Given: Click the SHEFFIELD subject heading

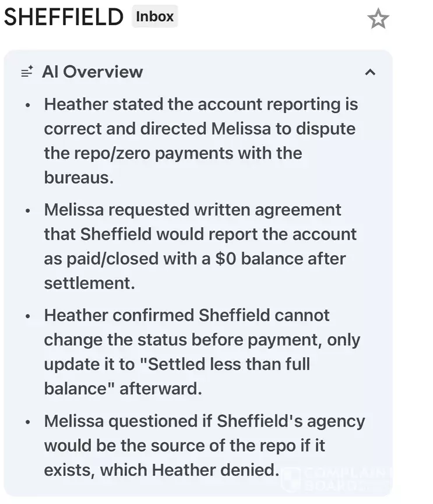Looking at the screenshot, I should point(64,18).
